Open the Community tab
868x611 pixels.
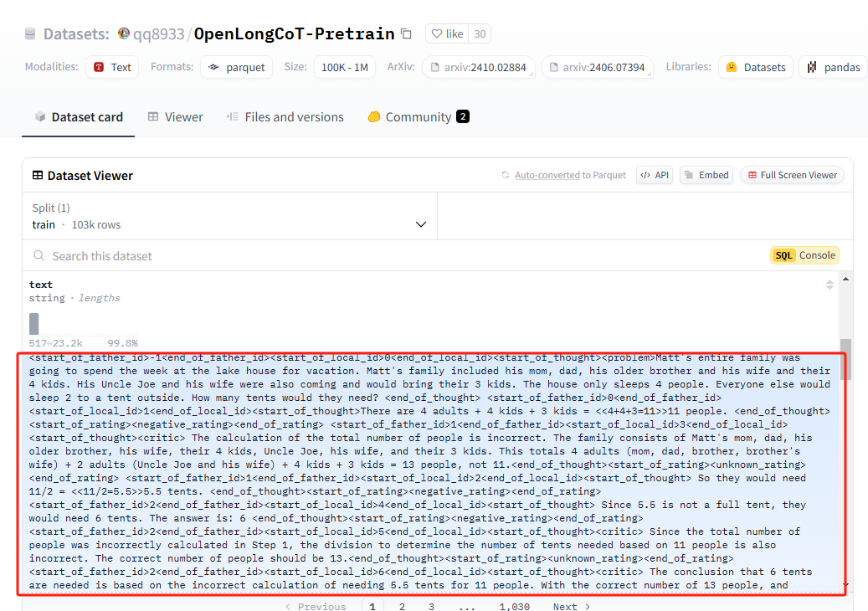click(x=419, y=117)
